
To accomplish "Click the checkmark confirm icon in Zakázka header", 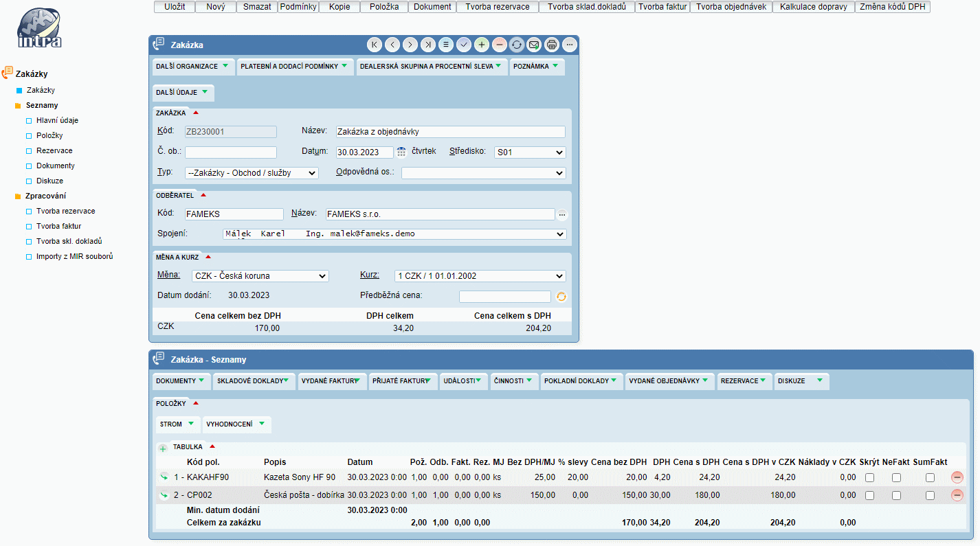I will point(463,45).
